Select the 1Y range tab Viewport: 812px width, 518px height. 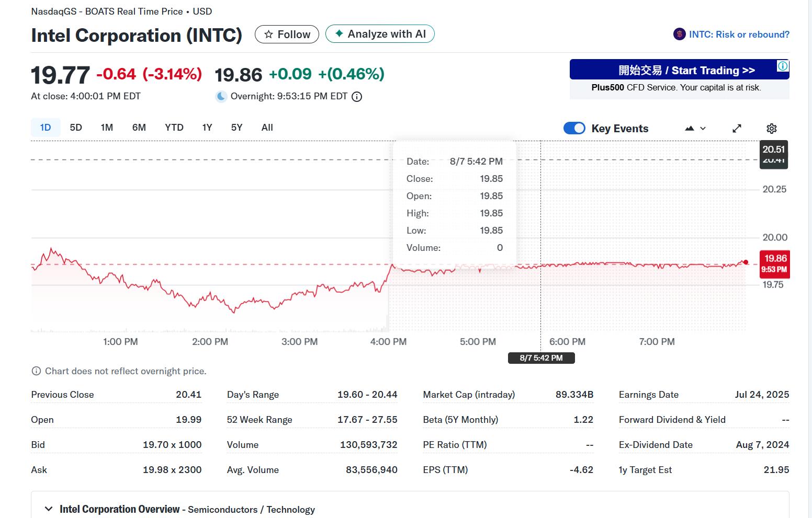coord(207,128)
